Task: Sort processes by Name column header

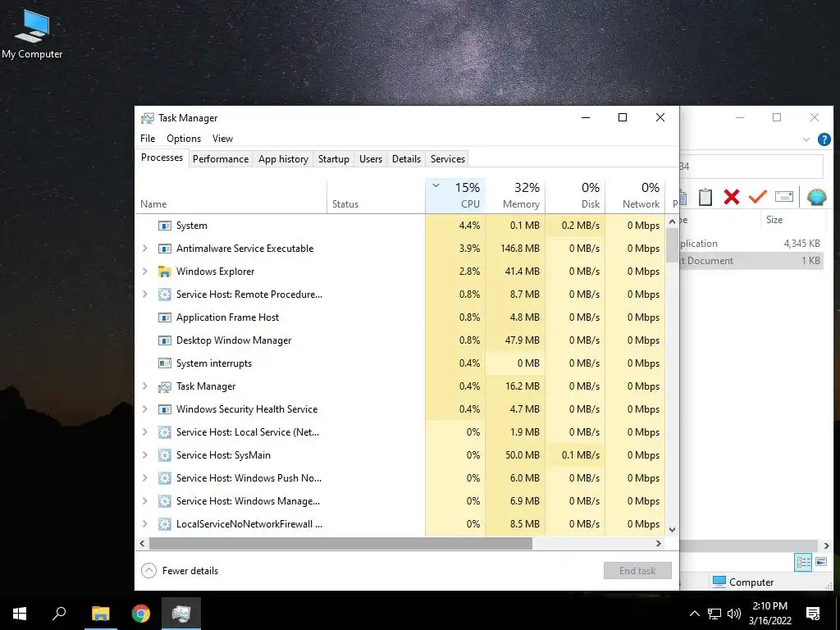Action: pyautogui.click(x=231, y=195)
